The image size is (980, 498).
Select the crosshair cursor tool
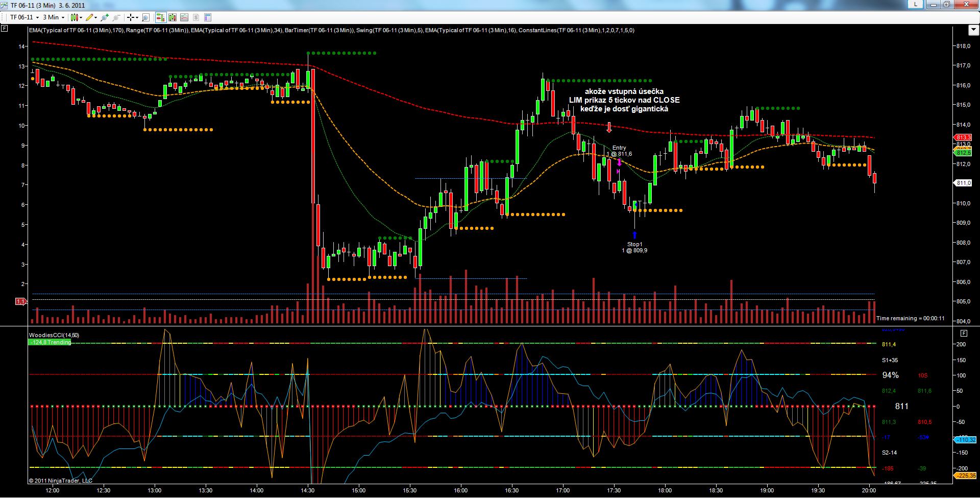[x=131, y=17]
